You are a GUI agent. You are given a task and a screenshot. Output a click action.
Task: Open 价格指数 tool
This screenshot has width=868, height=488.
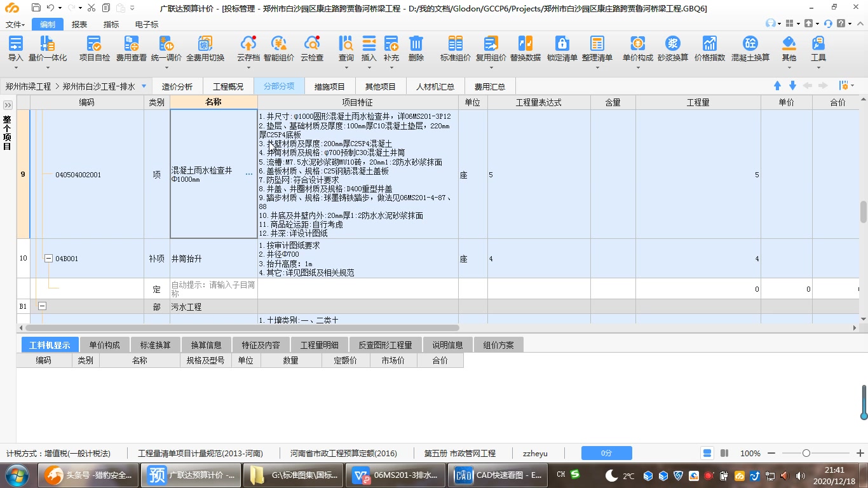(x=709, y=49)
